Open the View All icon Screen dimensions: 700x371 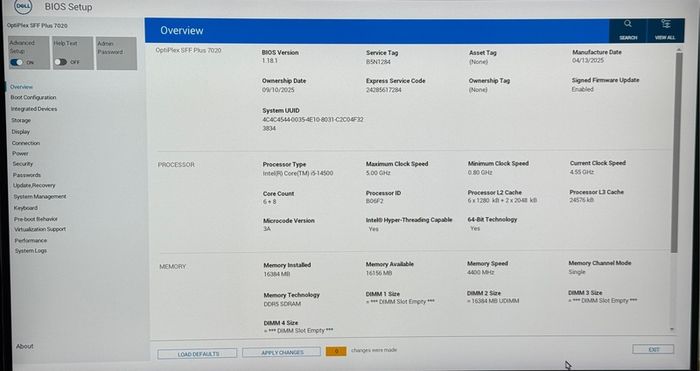[665, 24]
